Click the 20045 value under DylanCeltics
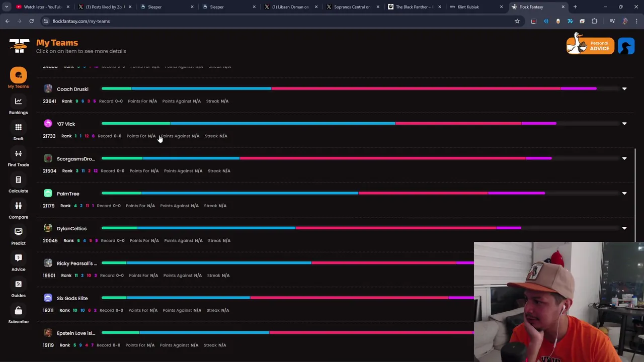 50,240
